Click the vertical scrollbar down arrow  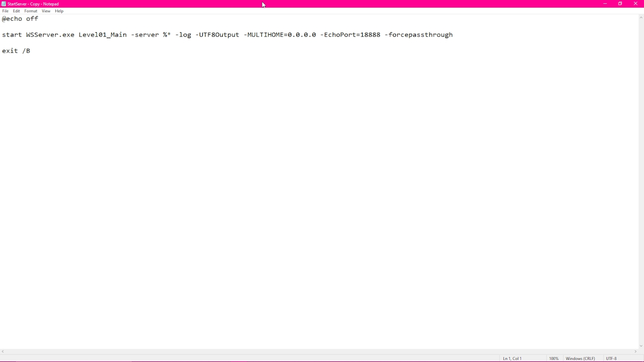click(641, 346)
